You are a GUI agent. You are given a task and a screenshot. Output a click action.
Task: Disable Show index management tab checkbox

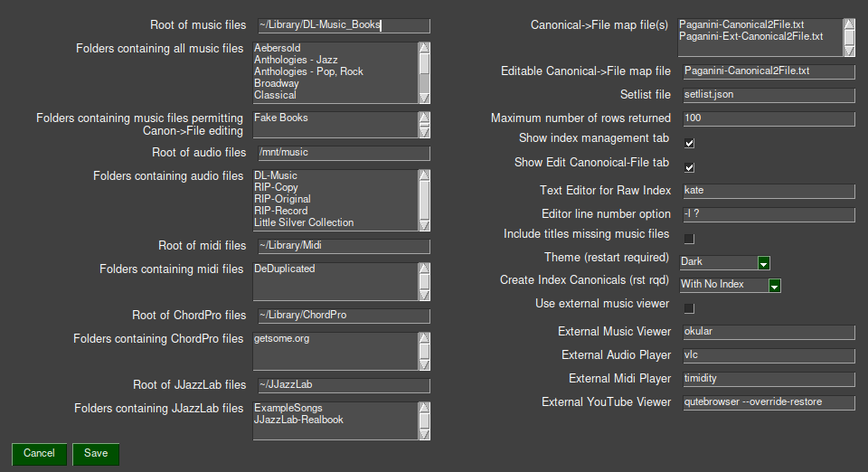click(689, 143)
